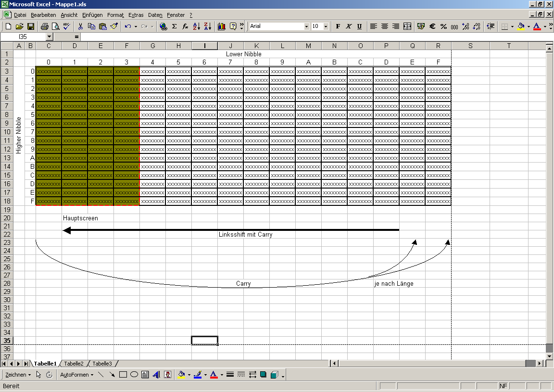
Task: Open the undo history dropdown arrow
Action: (x=136, y=26)
